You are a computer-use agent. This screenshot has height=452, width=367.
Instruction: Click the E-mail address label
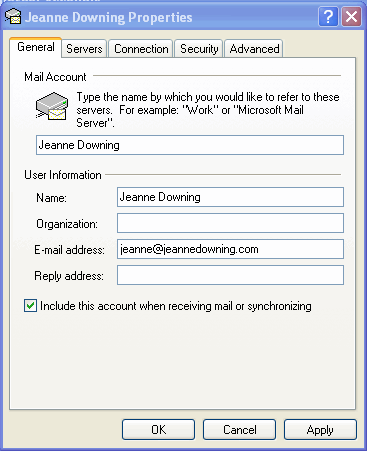(69, 250)
